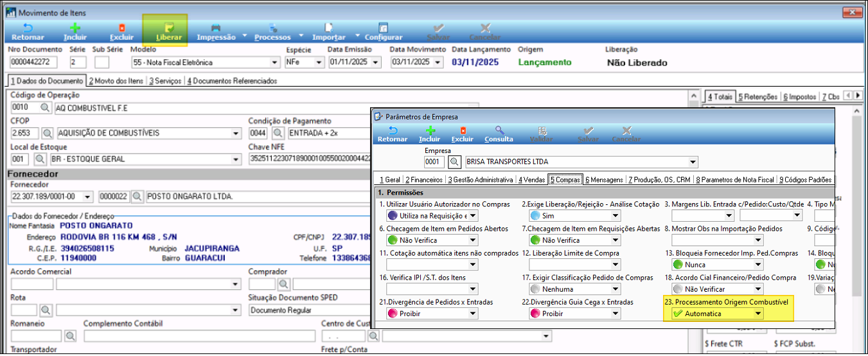Image resolution: width=868 pixels, height=356 pixels.
Task: Open the 2 Financeiros tab
Action: (423, 180)
